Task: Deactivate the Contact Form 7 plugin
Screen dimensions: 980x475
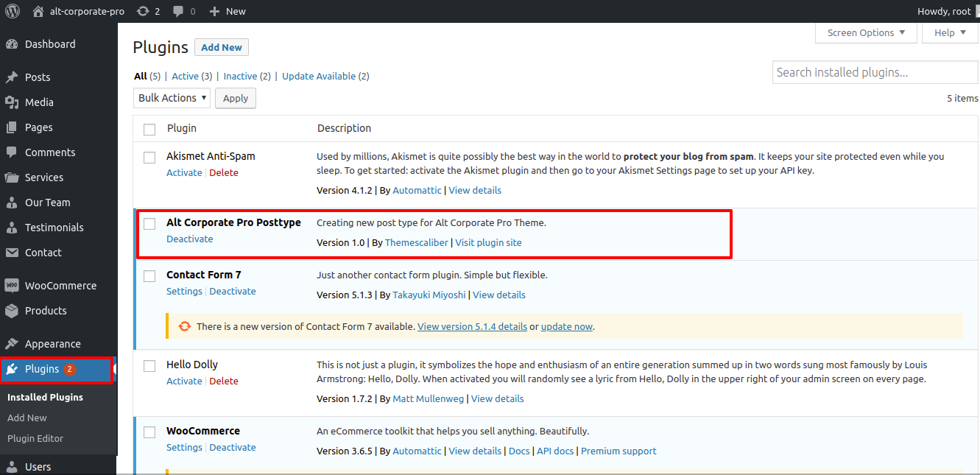Action: click(233, 291)
